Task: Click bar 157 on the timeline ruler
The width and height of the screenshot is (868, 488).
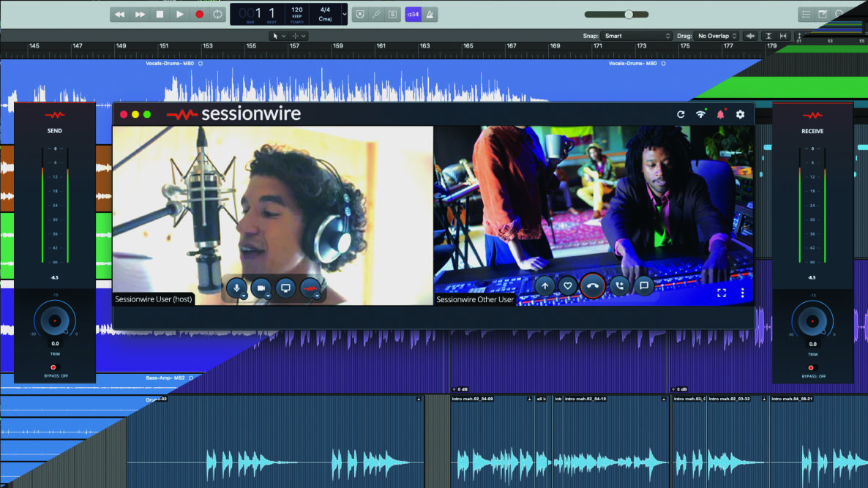Action: click(x=294, y=47)
